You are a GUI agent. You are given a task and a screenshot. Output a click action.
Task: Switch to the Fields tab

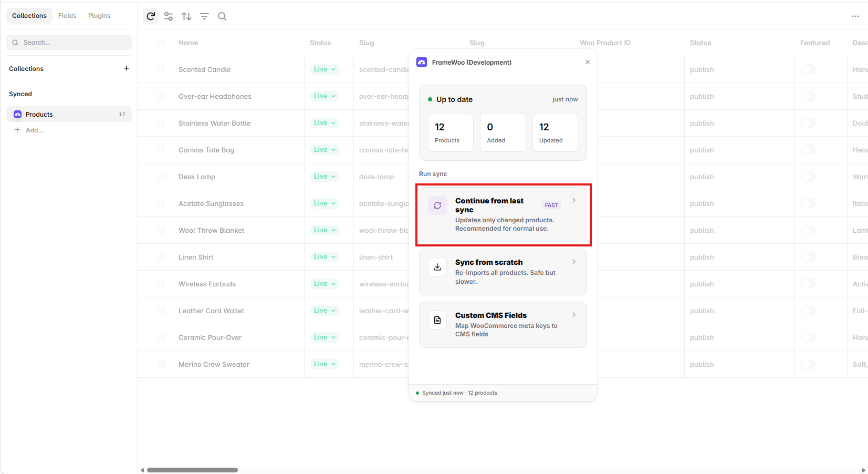(67, 16)
